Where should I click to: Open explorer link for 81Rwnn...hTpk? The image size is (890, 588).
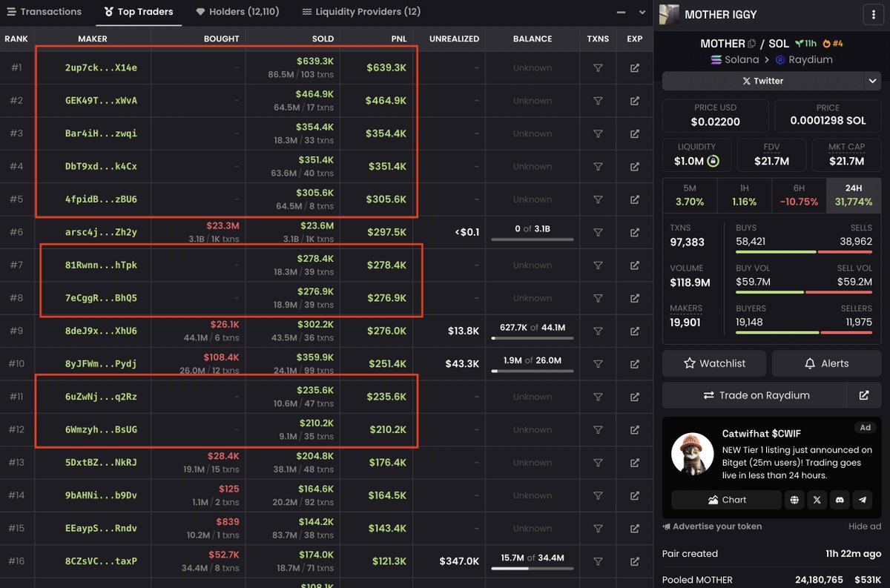tap(635, 265)
